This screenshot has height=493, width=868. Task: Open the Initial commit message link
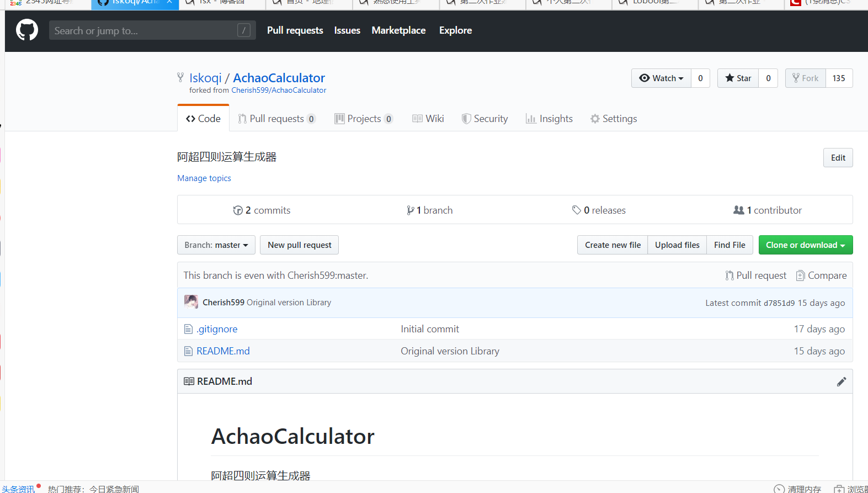tap(430, 329)
